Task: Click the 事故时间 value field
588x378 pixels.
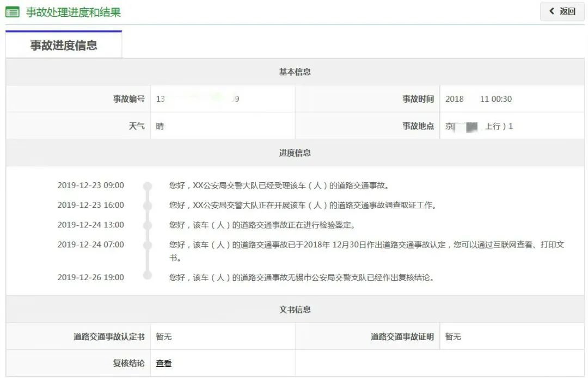Action: 478,99
